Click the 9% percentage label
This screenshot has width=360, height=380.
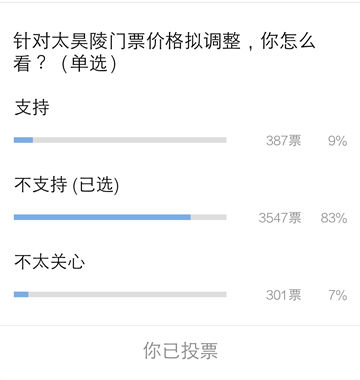[337, 141]
